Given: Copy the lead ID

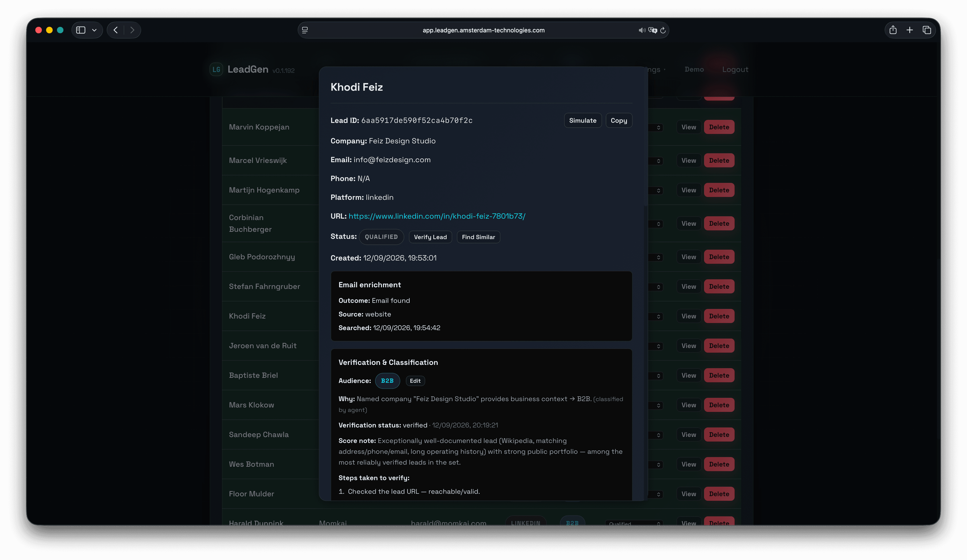Looking at the screenshot, I should [618, 120].
